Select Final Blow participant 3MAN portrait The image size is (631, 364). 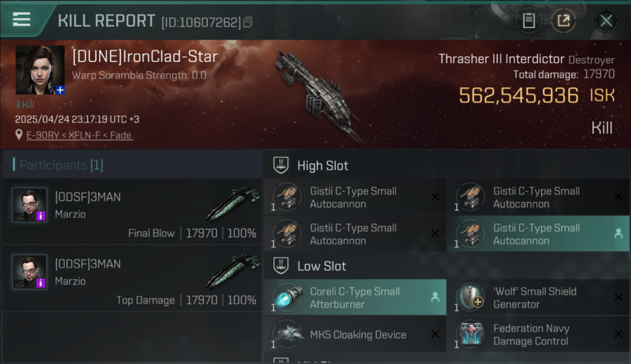pos(30,205)
